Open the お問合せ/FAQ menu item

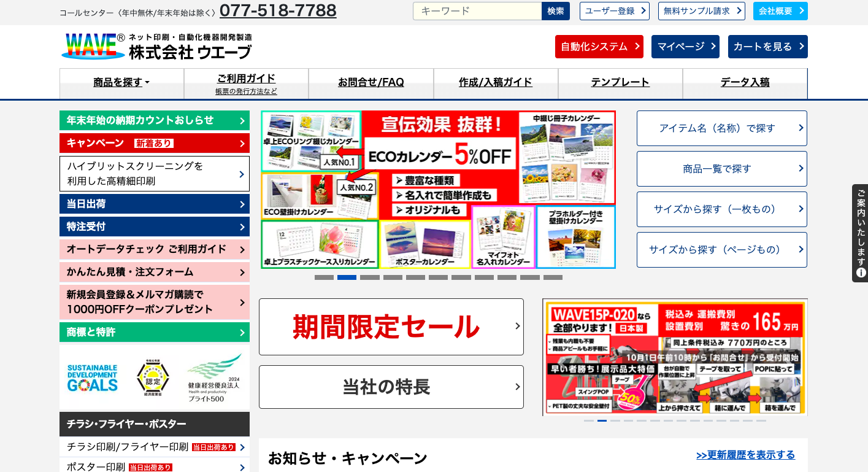pos(371,82)
